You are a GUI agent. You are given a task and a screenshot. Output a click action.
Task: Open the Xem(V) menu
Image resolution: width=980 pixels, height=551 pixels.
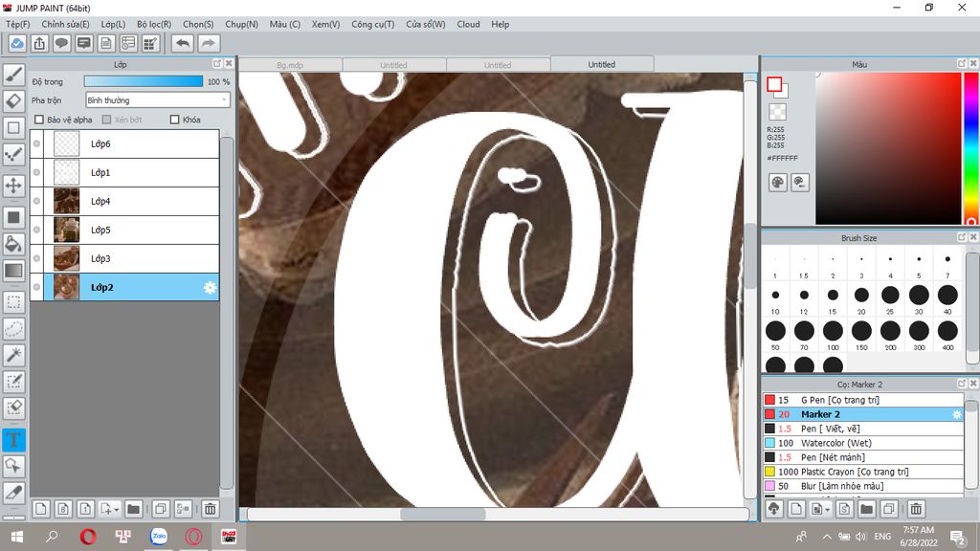pos(325,24)
